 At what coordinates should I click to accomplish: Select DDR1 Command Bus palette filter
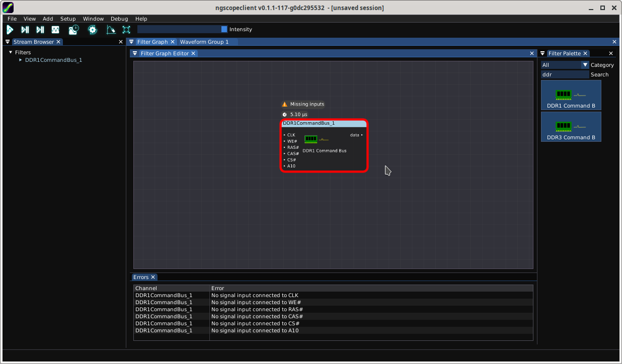[x=571, y=95]
